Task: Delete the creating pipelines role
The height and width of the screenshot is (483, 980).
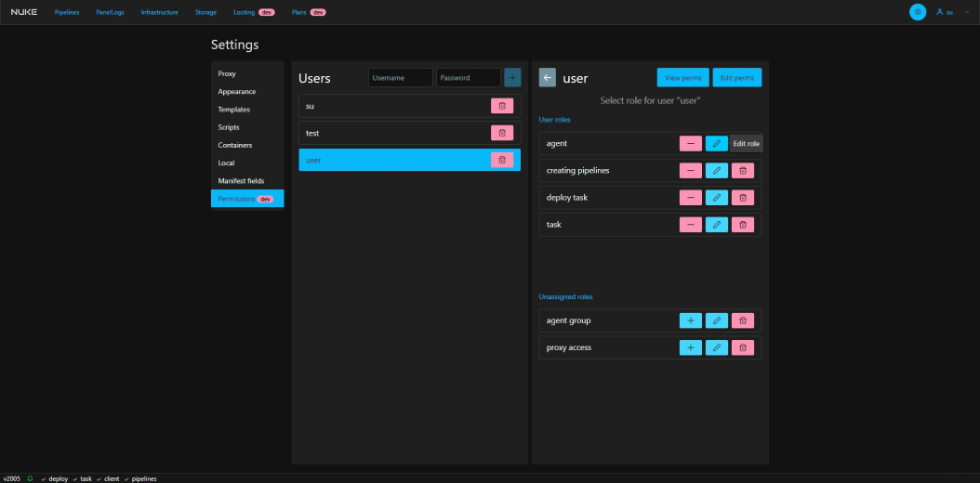Action: (743, 170)
